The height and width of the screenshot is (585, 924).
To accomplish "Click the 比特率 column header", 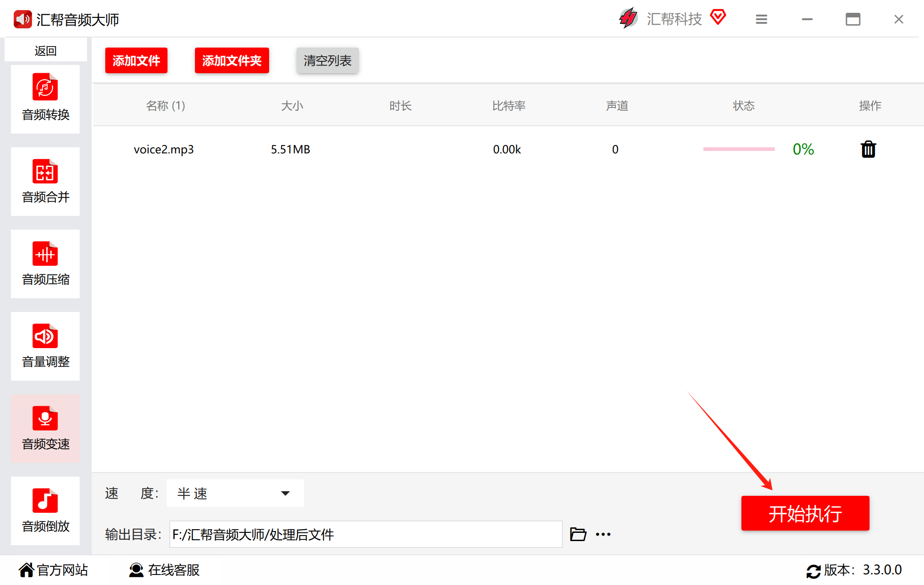I will [x=509, y=106].
